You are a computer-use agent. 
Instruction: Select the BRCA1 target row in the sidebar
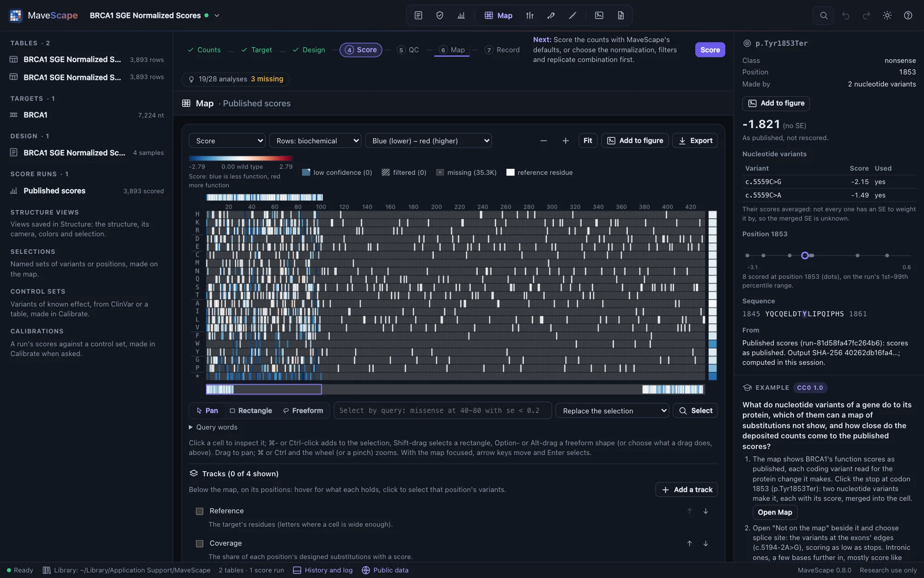click(86, 115)
